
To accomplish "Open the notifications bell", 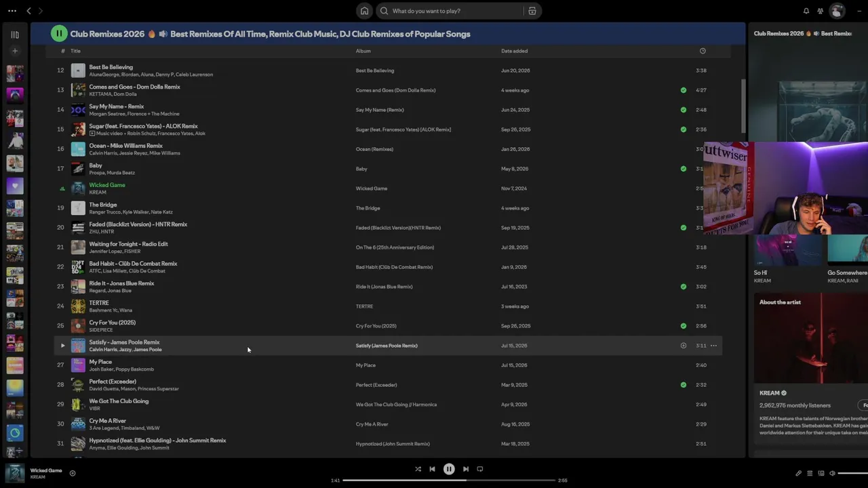I will point(806,11).
